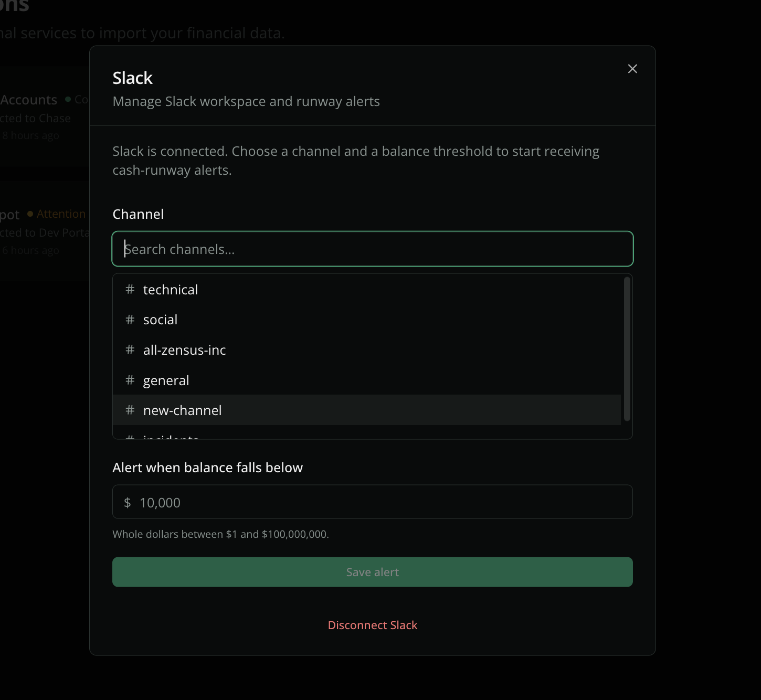Click the Disconnect Slack link
The width and height of the screenshot is (761, 700).
click(373, 625)
